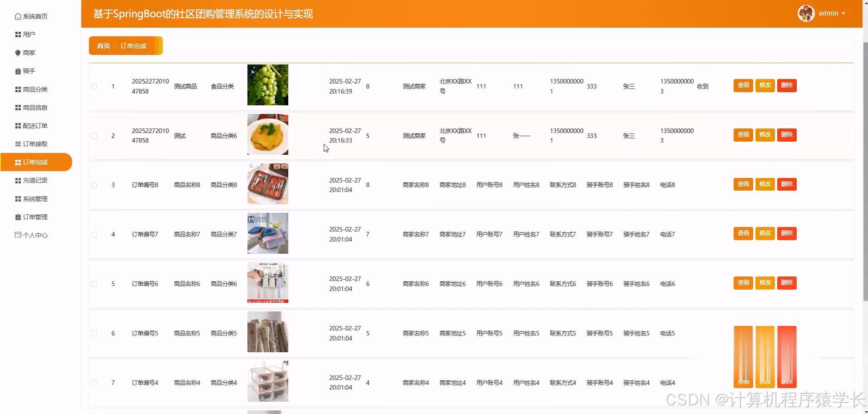Click the bulb icon next to 商家
This screenshot has width=868, height=414.
(x=18, y=53)
